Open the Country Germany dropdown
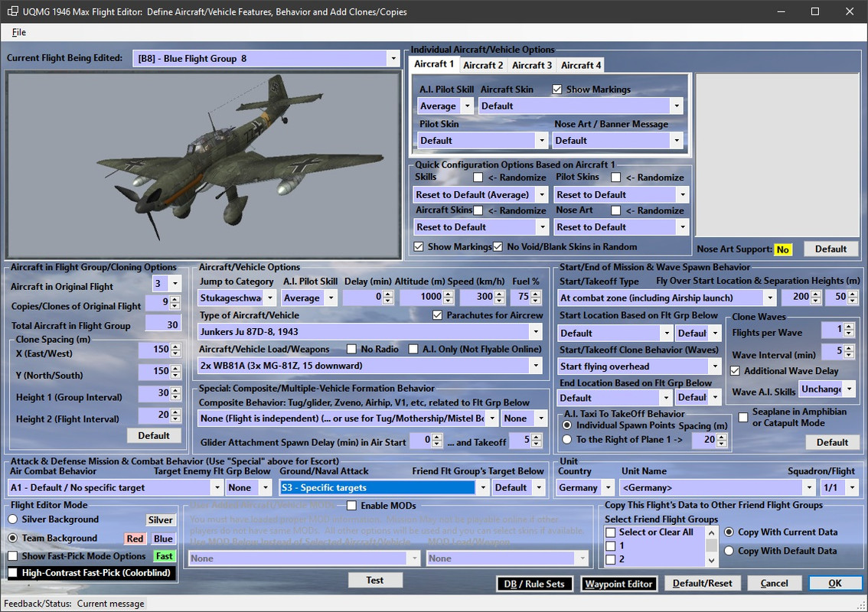The image size is (868, 612). point(585,487)
